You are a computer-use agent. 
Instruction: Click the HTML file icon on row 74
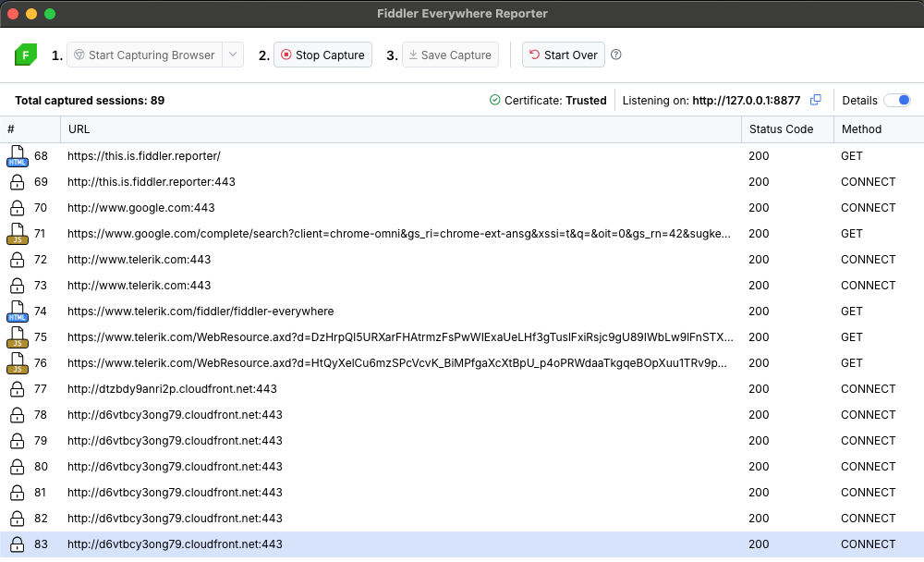17,312
